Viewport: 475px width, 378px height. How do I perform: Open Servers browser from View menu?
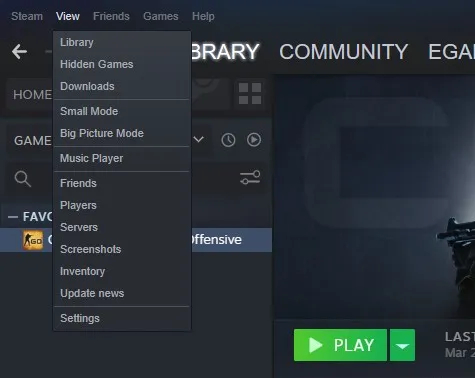122,227
